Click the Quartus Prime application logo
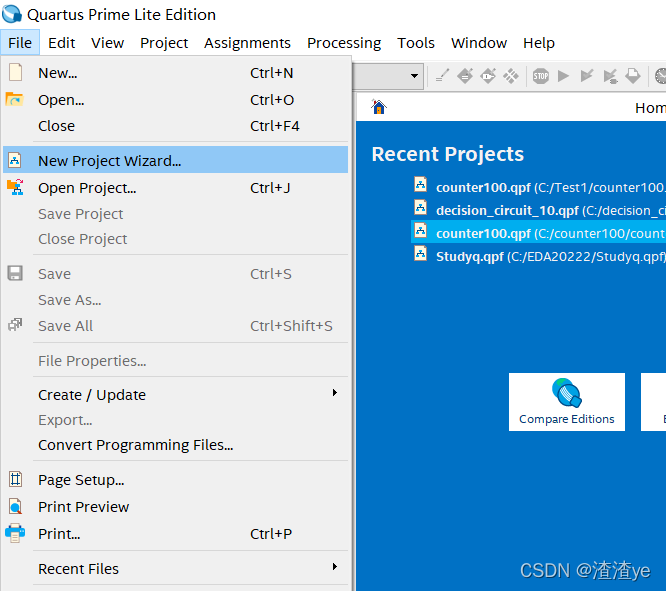Screen dimensions: 666x591 click(11, 14)
